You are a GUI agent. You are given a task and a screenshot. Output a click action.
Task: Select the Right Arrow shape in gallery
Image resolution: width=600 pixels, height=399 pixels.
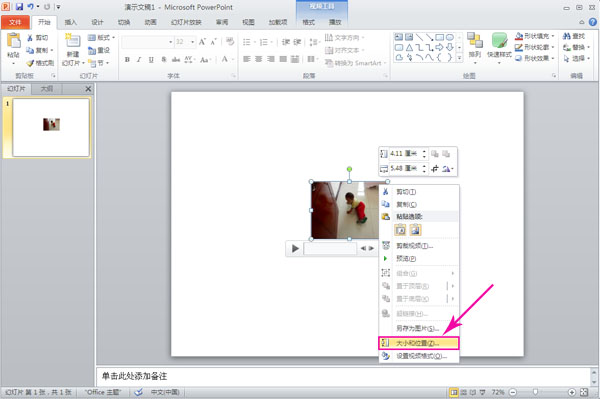[x=440, y=47]
